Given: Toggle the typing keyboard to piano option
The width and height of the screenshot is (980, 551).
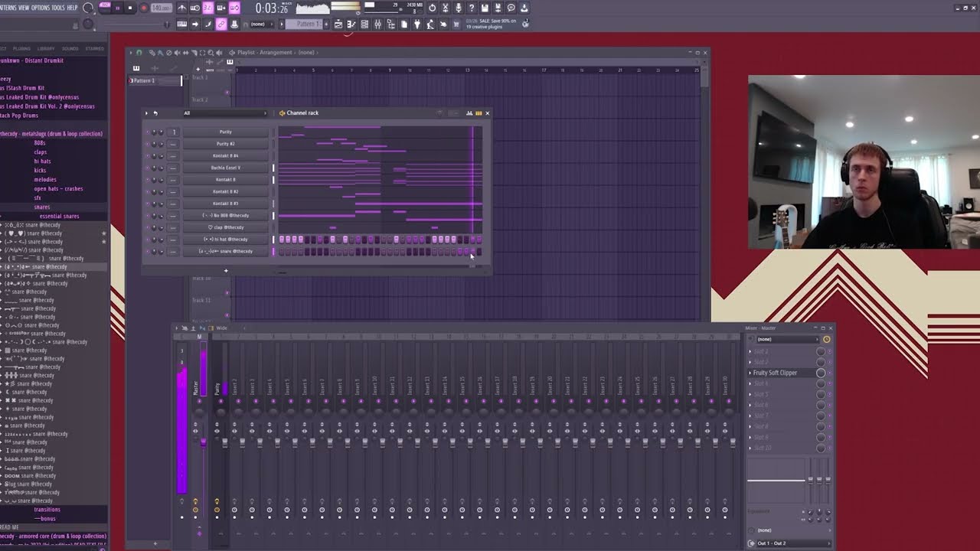Looking at the screenshot, I should tap(182, 24).
